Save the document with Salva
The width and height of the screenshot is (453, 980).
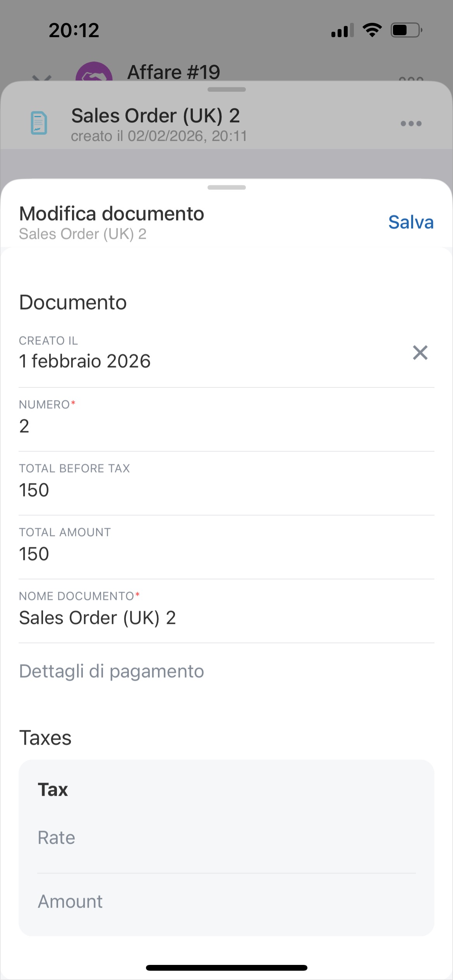[410, 223]
